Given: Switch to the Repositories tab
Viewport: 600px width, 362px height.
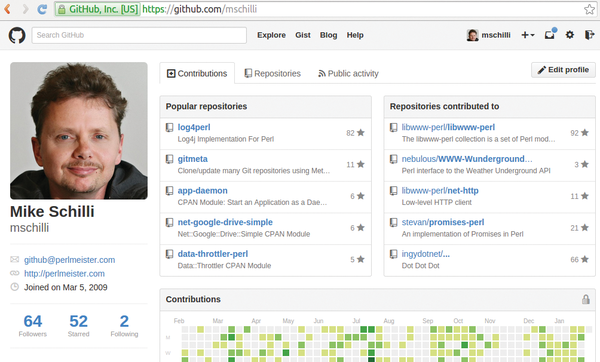Looking at the screenshot, I should pos(273,73).
